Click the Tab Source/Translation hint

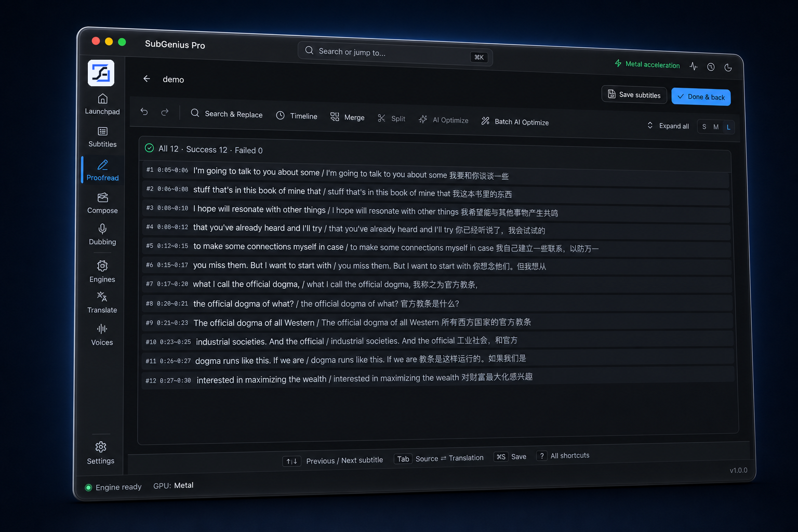(439, 458)
